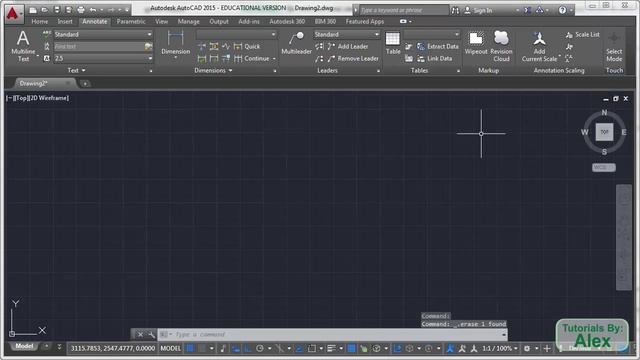This screenshot has height=360, width=640.
Task: Toggle grid display in status bar
Action: [x=190, y=348]
